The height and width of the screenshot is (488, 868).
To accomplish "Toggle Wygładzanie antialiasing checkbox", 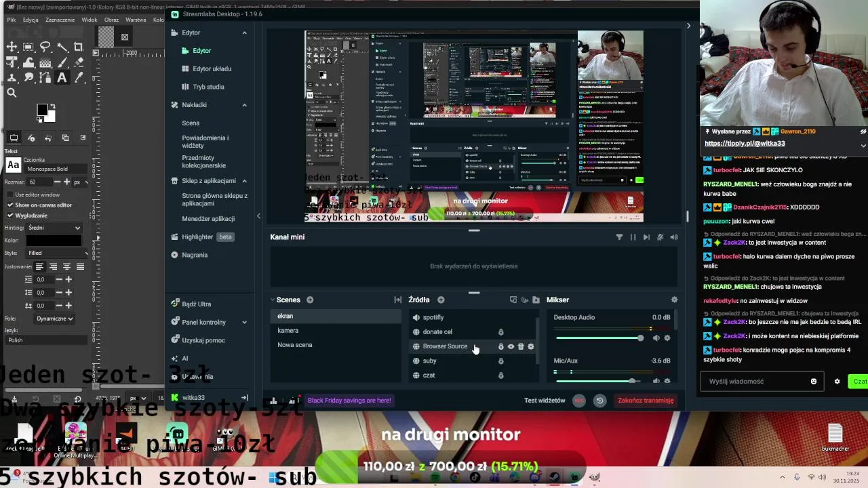I will pos(10,216).
